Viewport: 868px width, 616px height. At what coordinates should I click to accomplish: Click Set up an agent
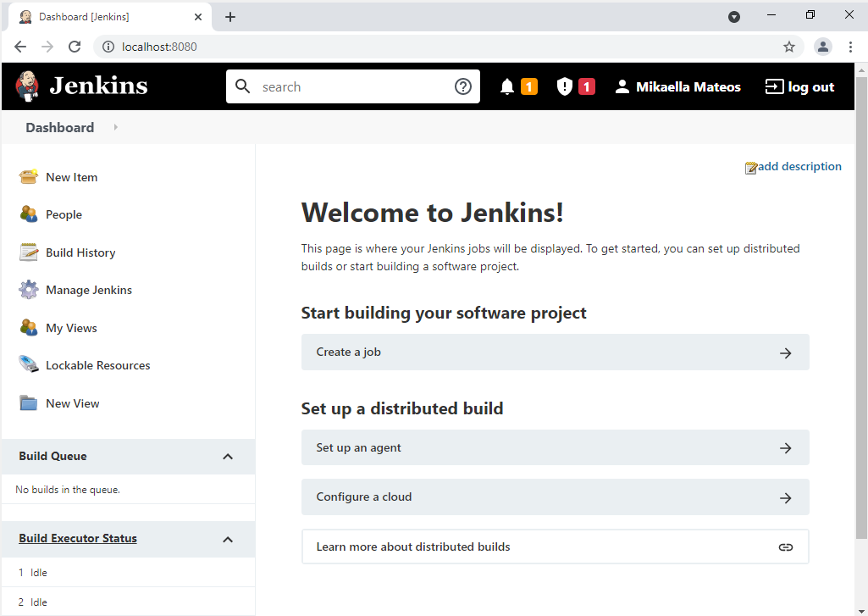pos(555,447)
